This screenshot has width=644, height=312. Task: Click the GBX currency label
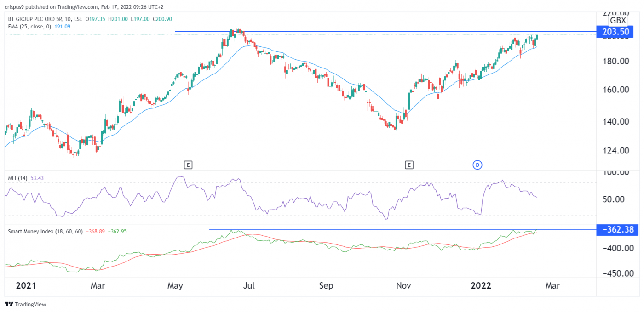click(x=618, y=21)
